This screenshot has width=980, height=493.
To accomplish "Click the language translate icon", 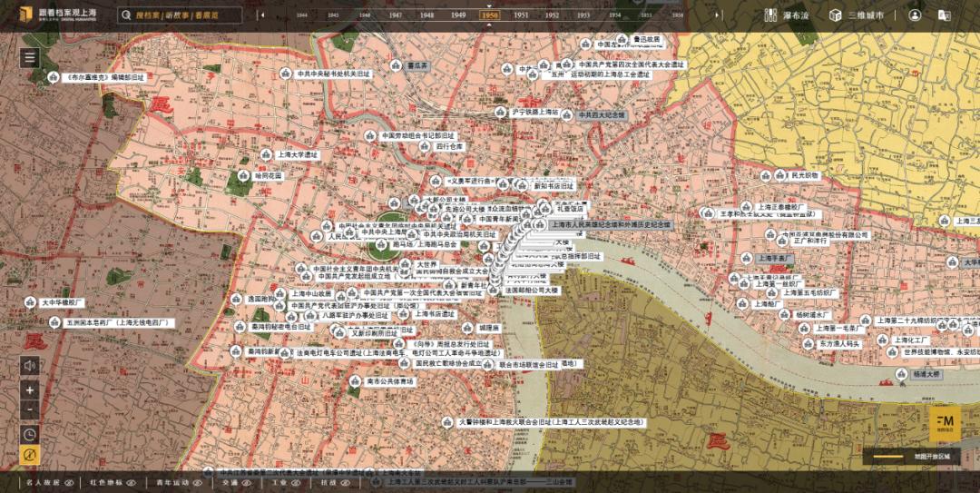I will click(945, 15).
